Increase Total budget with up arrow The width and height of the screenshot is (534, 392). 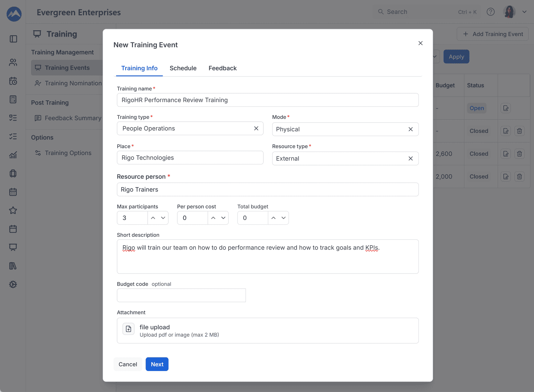click(x=273, y=218)
